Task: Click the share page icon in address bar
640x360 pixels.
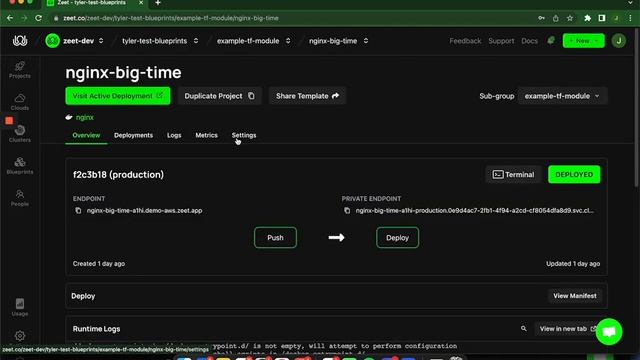Action: pos(556,18)
